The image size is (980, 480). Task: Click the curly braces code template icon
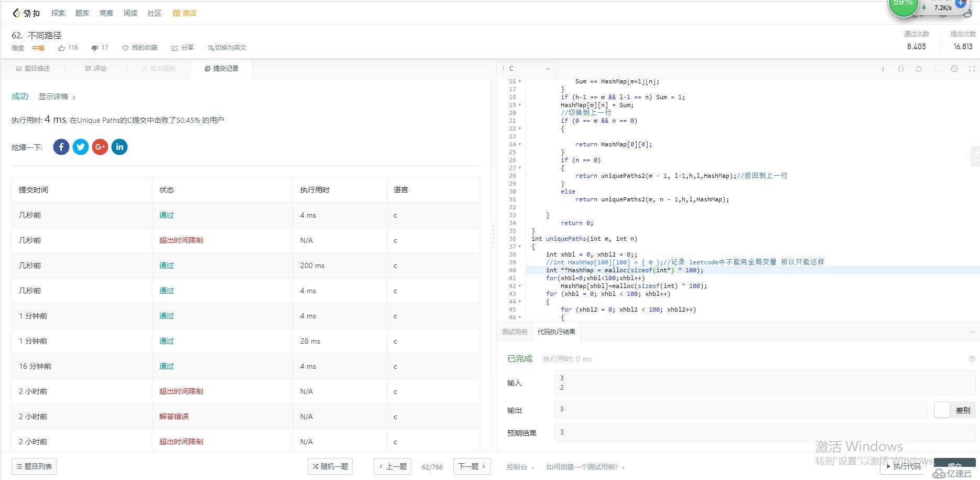[901, 69]
